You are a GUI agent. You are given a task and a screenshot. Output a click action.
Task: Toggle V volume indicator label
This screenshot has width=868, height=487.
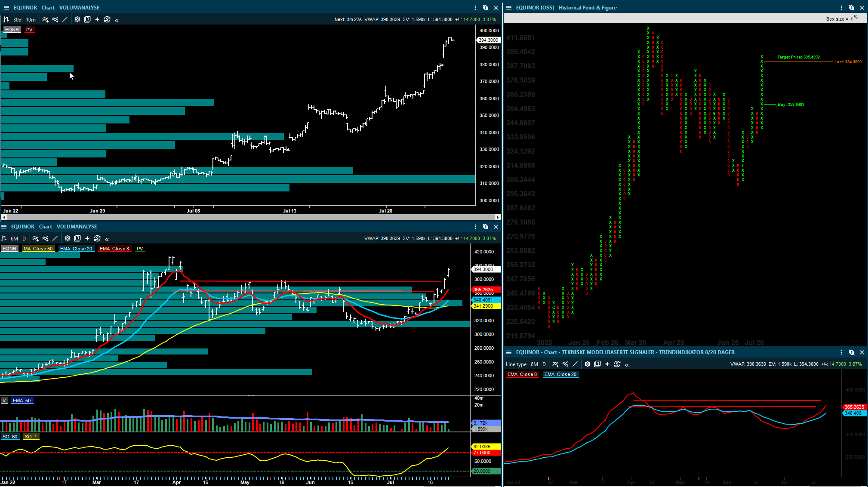pyautogui.click(x=4, y=401)
